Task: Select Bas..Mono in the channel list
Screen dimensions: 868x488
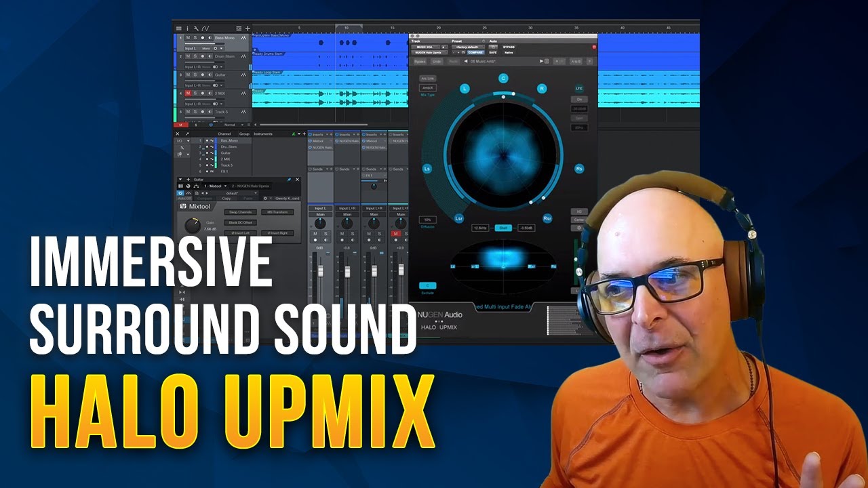Action: point(229,140)
